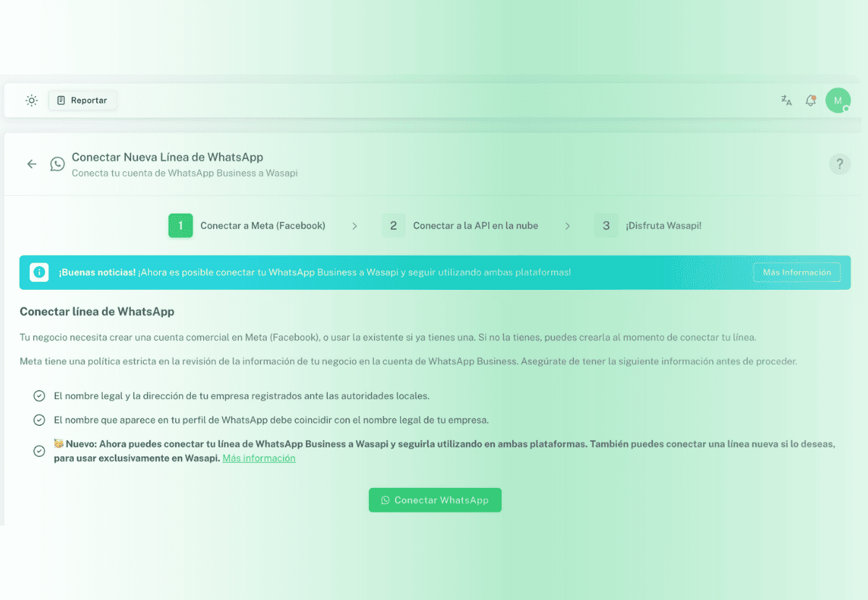Click chevron after Conectar a Meta step

pyautogui.click(x=354, y=226)
